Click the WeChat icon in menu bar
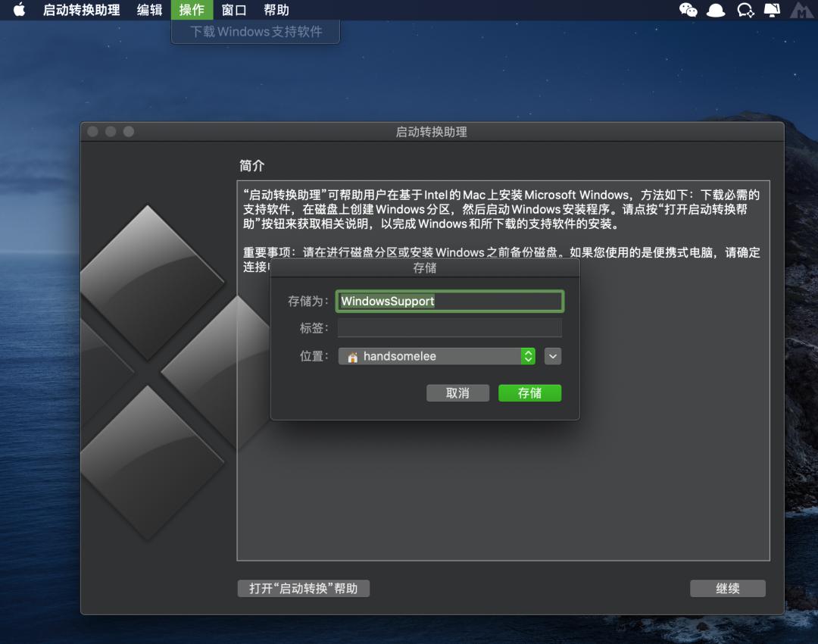 tap(688, 10)
